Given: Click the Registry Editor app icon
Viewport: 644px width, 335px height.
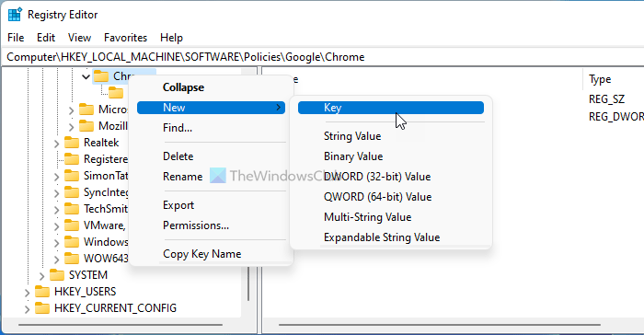Looking at the screenshot, I should point(16,15).
